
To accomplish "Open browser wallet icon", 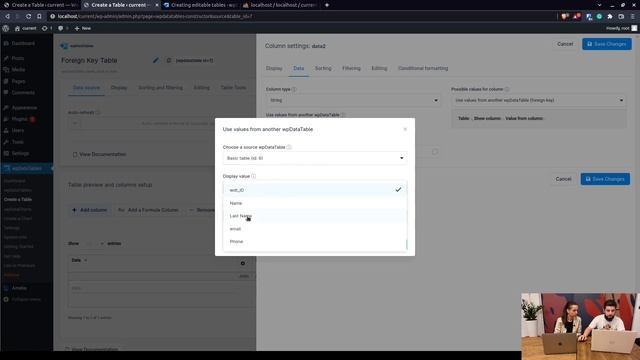I will pos(621,16).
